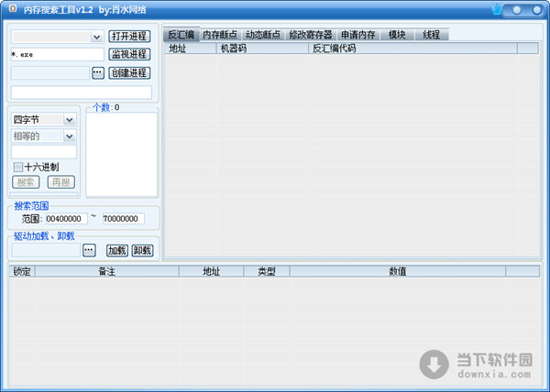Click the 机器码 column header
Image resolution: width=550 pixels, height=392 pixels.
(x=262, y=49)
